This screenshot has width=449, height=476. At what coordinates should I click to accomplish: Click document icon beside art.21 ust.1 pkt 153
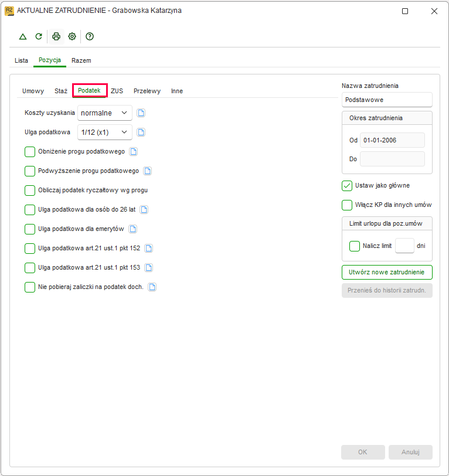point(148,268)
